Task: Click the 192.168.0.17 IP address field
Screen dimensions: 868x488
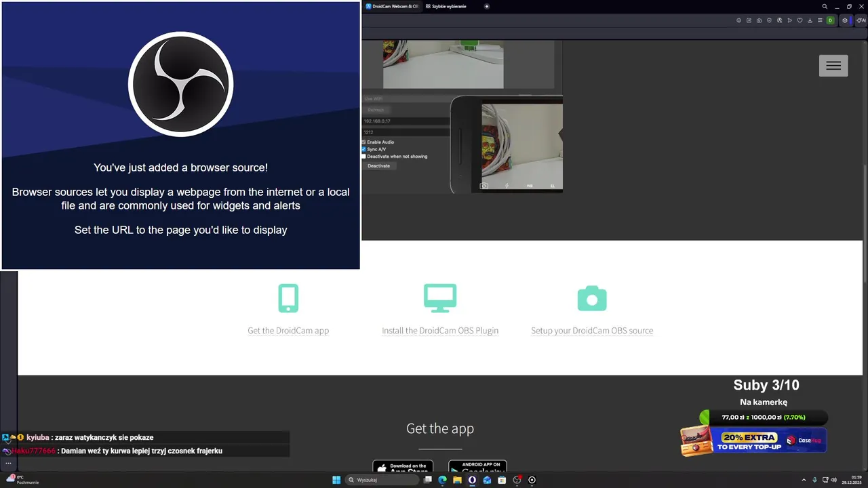Action: click(x=406, y=121)
